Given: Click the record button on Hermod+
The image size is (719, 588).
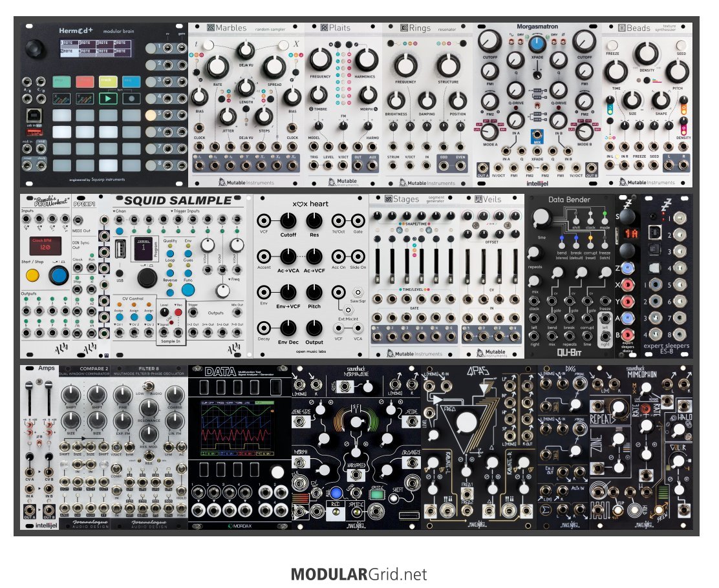Looking at the screenshot, I should coord(131,98).
